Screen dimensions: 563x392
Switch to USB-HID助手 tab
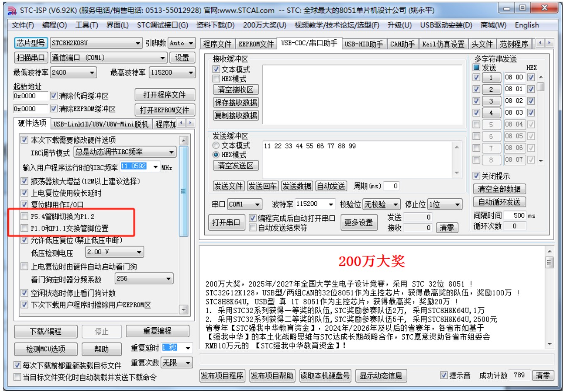click(364, 44)
